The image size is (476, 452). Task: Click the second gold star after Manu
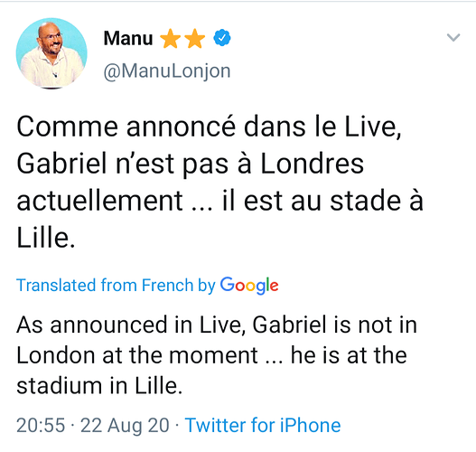[195, 39]
